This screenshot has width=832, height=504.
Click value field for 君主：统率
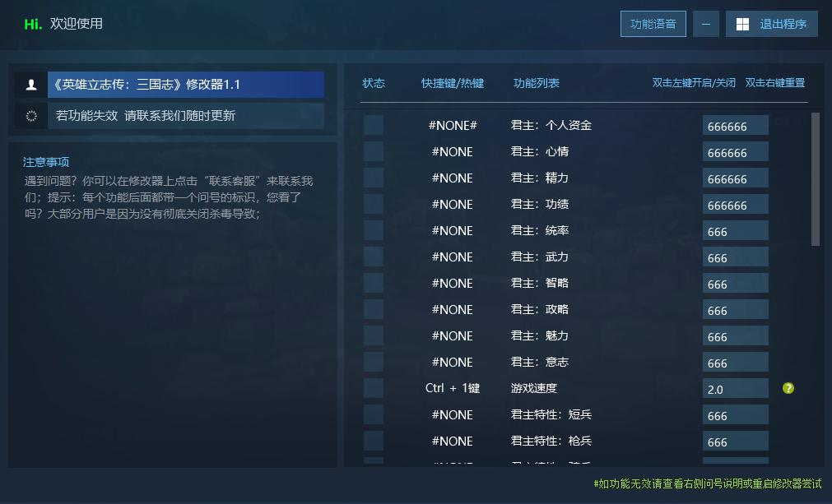coord(736,231)
